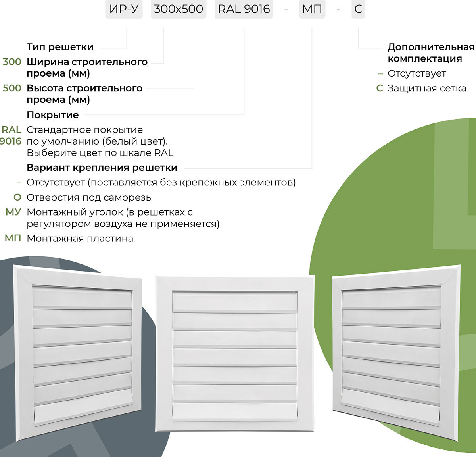Image resolution: width=476 pixels, height=457 pixels.
Task: Choose the Монтажная пластина option
Action: click(x=80, y=239)
